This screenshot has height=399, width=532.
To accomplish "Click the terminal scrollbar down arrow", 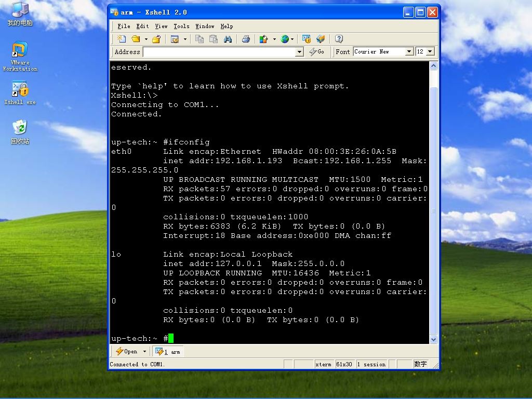I will pyautogui.click(x=433, y=339).
